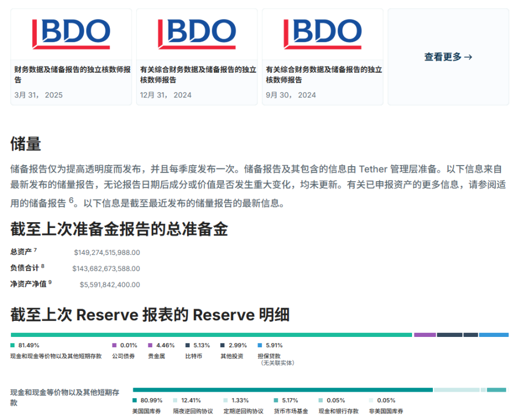This screenshot has width=516, height=420.
Task: Click the light 12.41% overnight repo bar segment
Action: click(457, 390)
